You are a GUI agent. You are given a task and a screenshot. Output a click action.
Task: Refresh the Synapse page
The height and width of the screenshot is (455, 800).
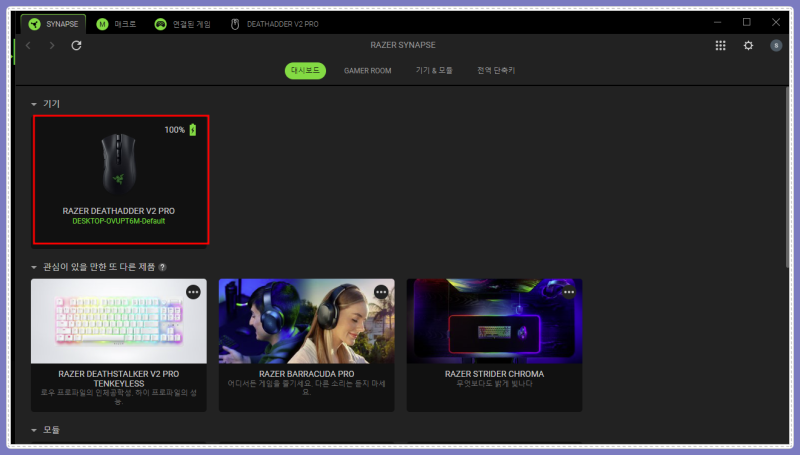76,45
